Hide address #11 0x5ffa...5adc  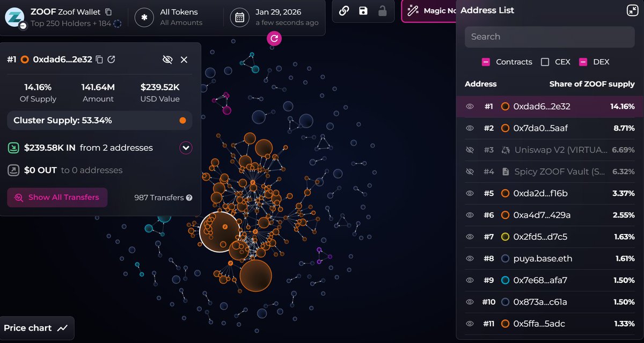470,324
